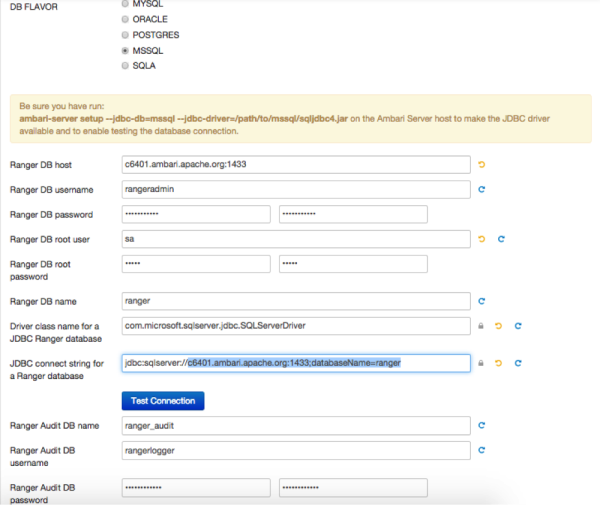
Task: Select the MSSQL radio option
Action: [125, 50]
